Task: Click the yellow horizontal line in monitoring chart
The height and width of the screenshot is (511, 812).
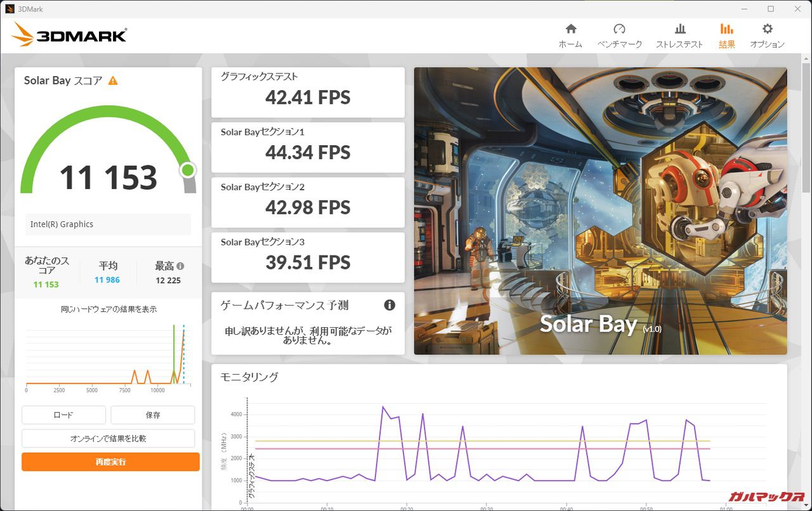Action: 482,441
